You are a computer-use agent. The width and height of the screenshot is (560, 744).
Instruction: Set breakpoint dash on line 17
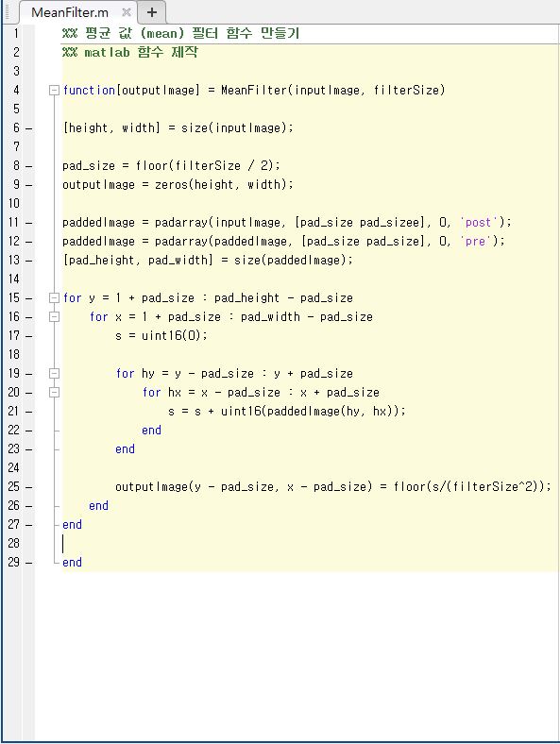click(29, 336)
